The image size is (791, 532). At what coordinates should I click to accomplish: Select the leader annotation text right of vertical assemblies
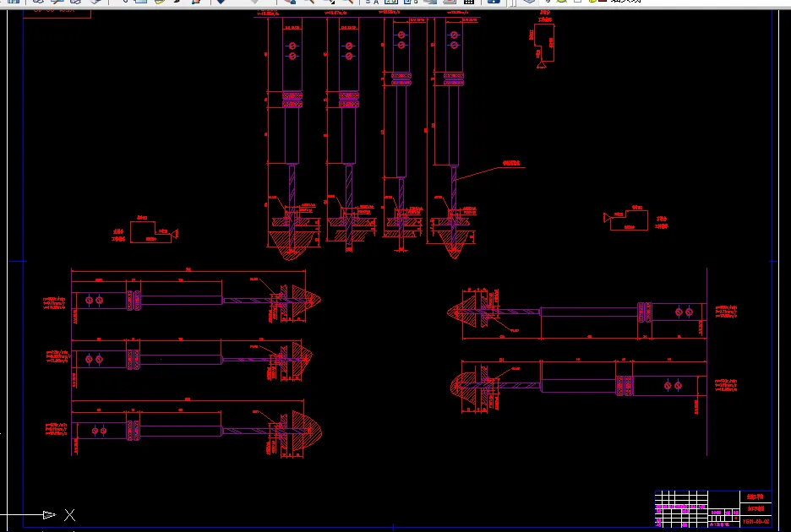point(511,163)
